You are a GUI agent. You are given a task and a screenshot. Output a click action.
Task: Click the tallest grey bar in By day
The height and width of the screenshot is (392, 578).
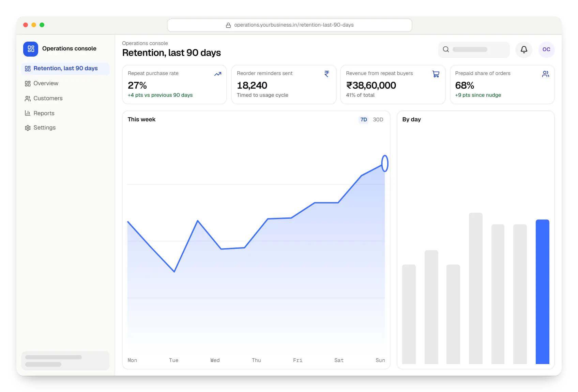click(475, 288)
